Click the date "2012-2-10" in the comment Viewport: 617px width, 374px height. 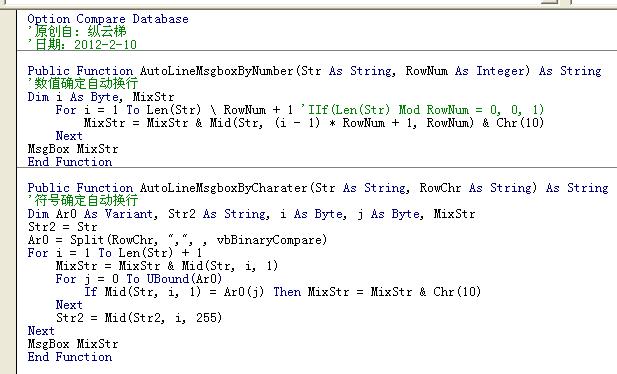point(105,44)
